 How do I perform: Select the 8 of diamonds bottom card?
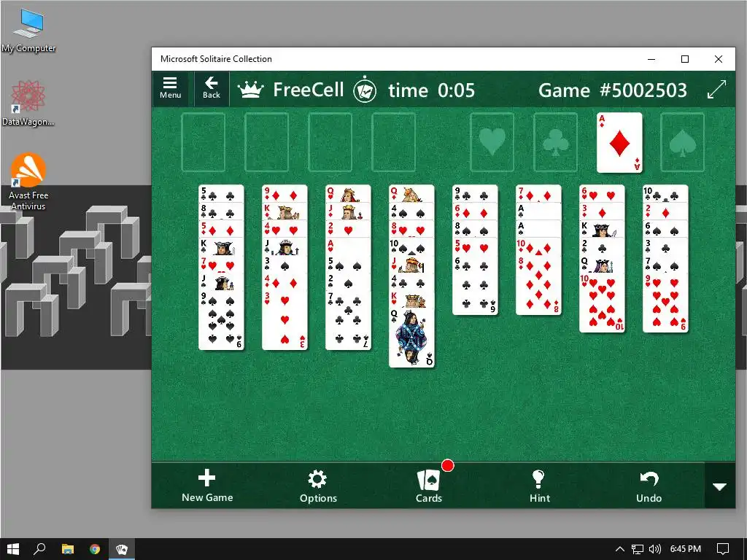coord(538,285)
